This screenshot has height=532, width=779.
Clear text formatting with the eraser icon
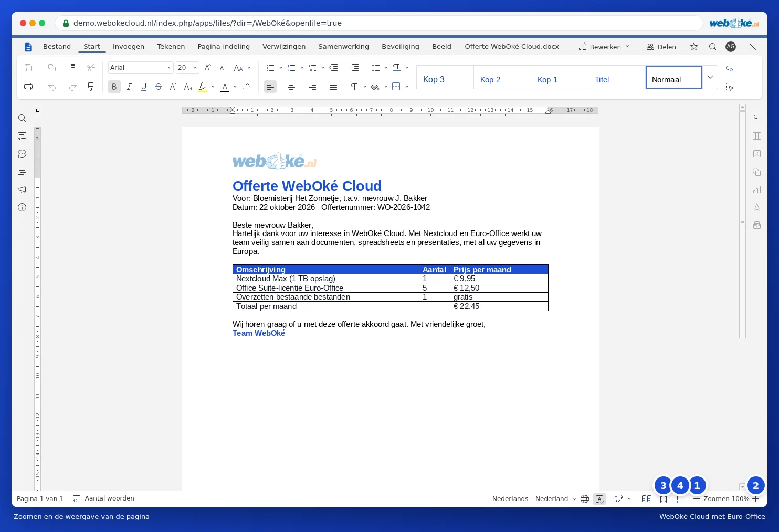pyautogui.click(x=247, y=87)
